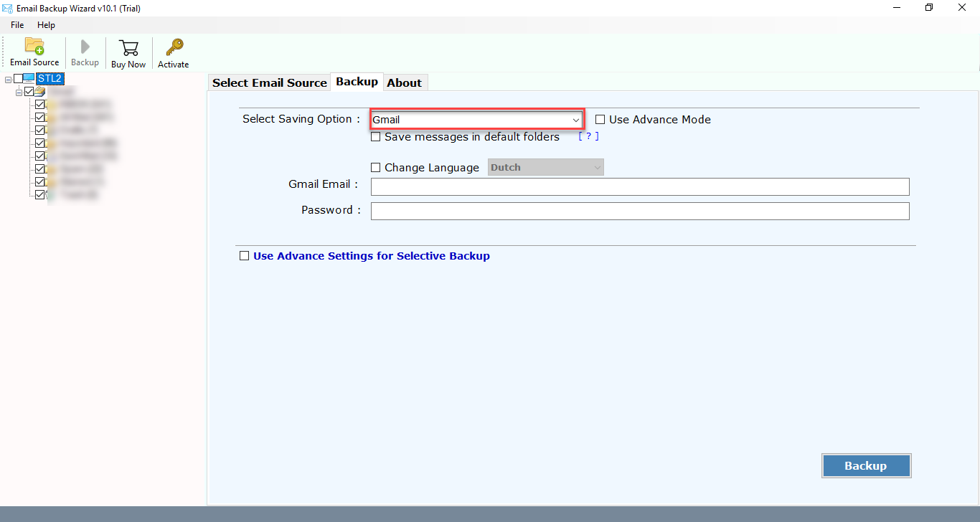Viewport: 980px width, 522px height.
Task: Click the Activate key icon
Action: 172,52
